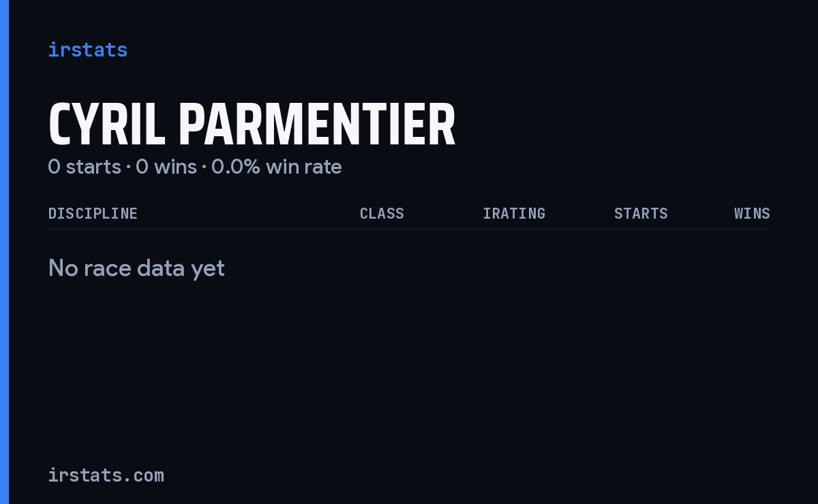Open the irstats.com footer link

pos(106,475)
